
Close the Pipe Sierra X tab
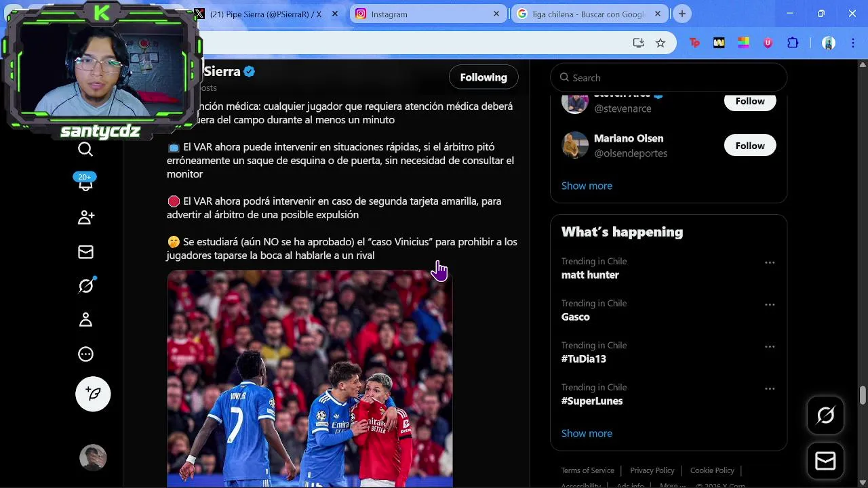click(335, 14)
